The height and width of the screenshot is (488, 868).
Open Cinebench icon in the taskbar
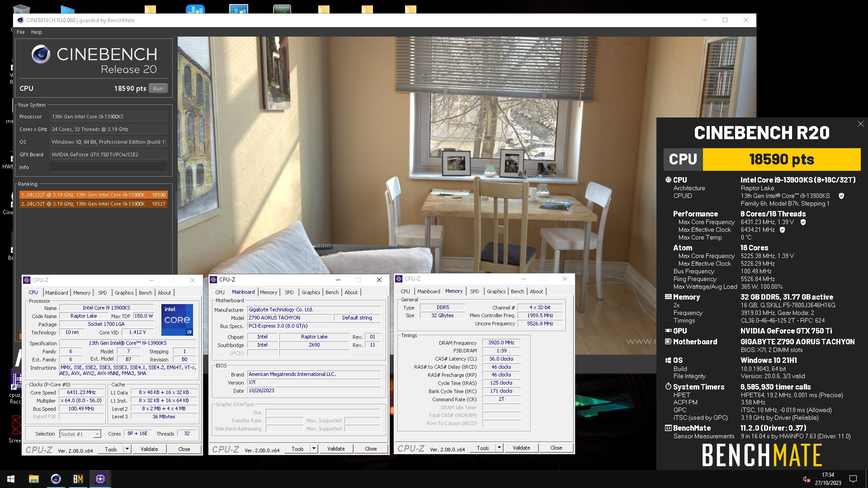(56, 479)
